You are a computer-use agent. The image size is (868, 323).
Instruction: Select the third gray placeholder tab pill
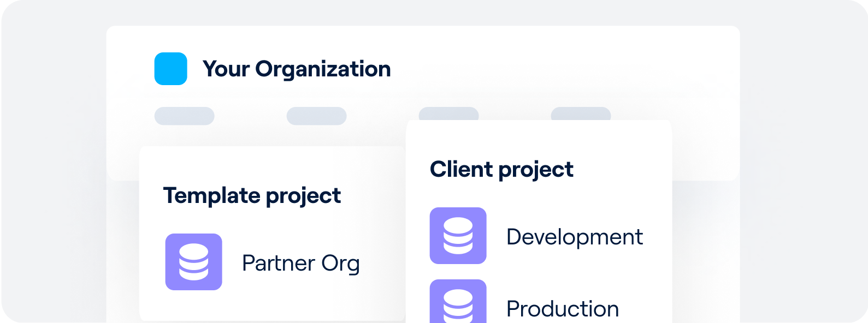[448, 114]
